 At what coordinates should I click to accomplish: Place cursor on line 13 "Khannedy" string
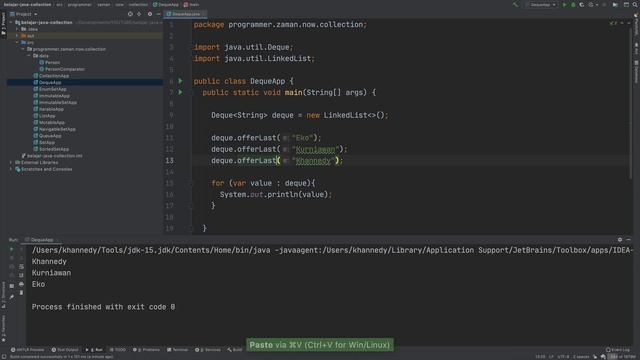(x=313, y=161)
